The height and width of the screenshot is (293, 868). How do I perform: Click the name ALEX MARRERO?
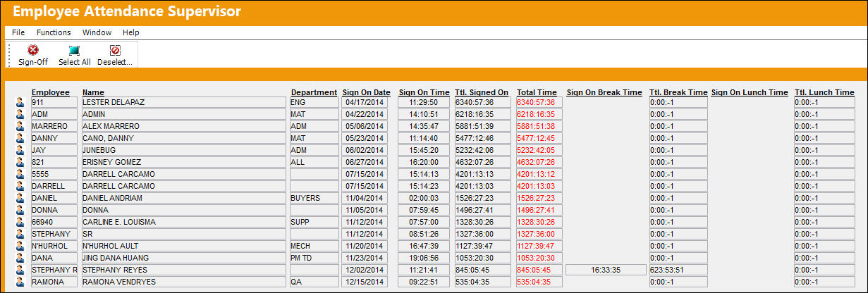(x=184, y=126)
